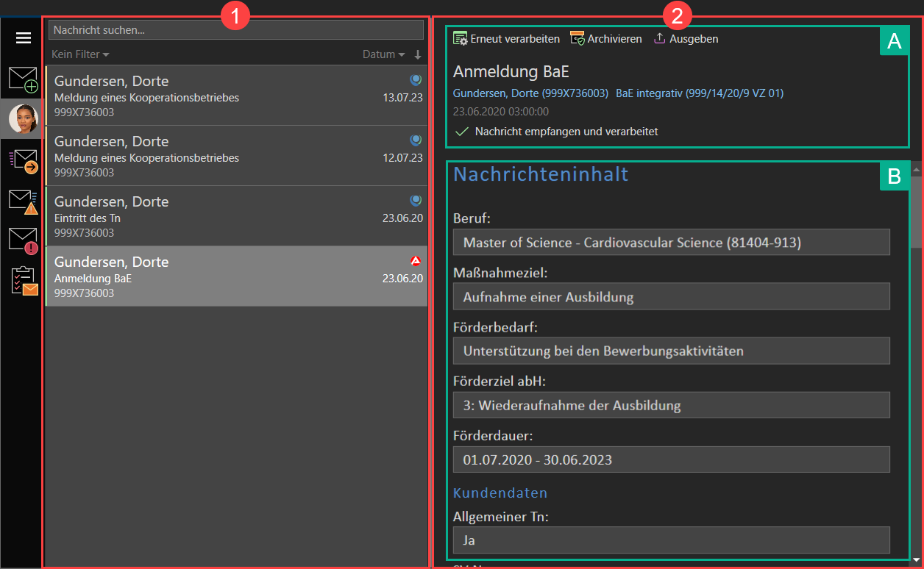Open the user profile avatar in the sidebar

[x=23, y=119]
